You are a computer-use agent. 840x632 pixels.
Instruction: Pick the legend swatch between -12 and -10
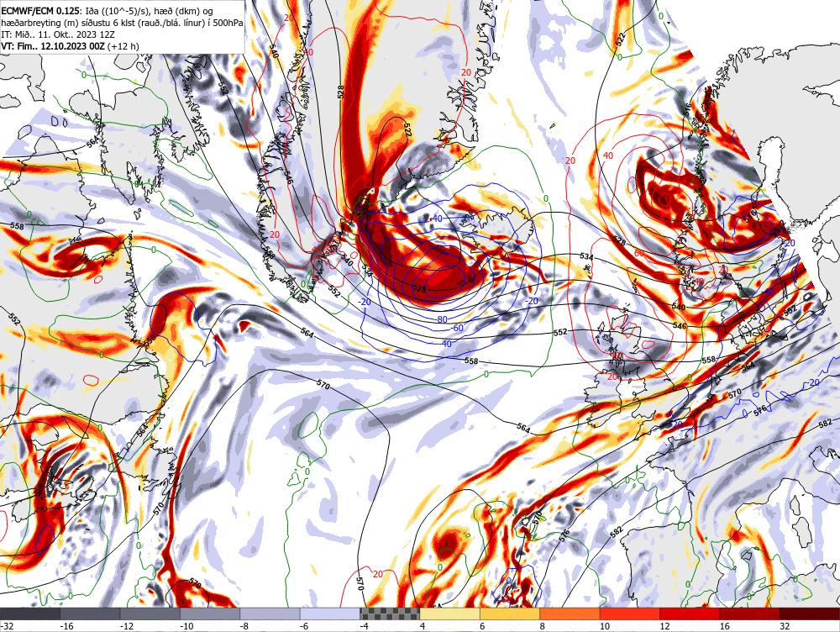pos(150,614)
